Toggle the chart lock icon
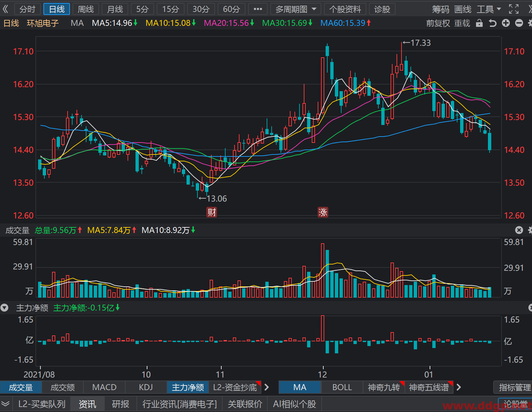This screenshot has width=532, height=412. (479, 23)
